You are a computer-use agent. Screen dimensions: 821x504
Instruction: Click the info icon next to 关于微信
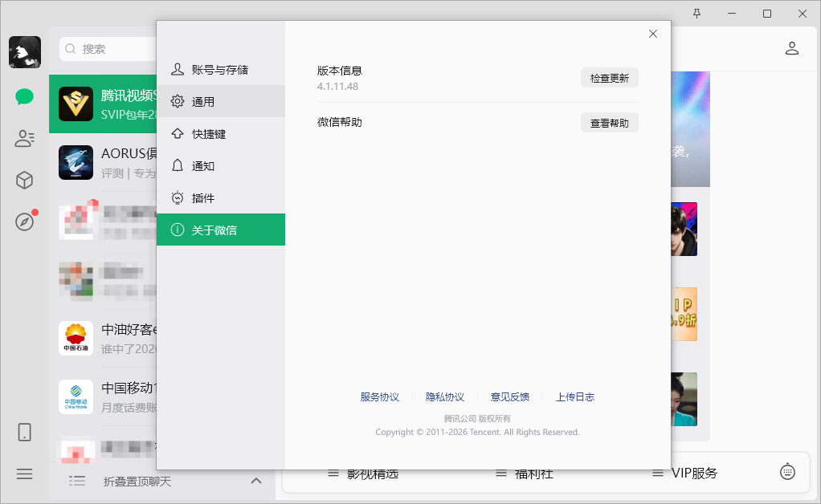(178, 230)
